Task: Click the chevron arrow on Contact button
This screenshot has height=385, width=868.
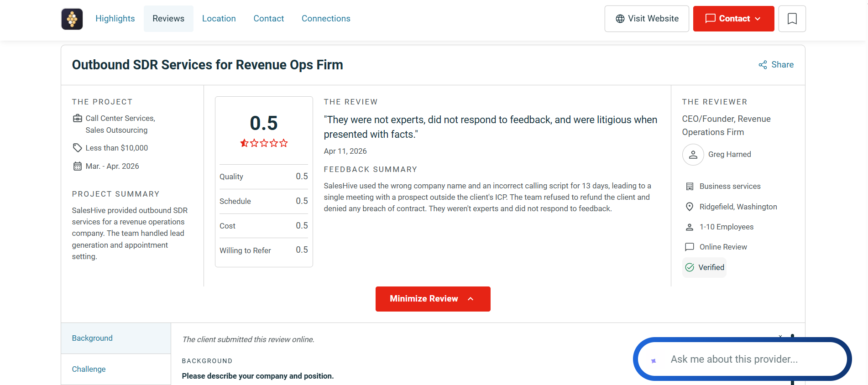Action: click(x=758, y=19)
